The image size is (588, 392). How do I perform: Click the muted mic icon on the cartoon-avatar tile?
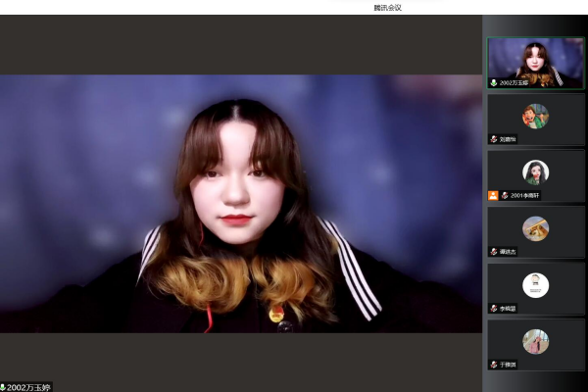pyautogui.click(x=494, y=139)
